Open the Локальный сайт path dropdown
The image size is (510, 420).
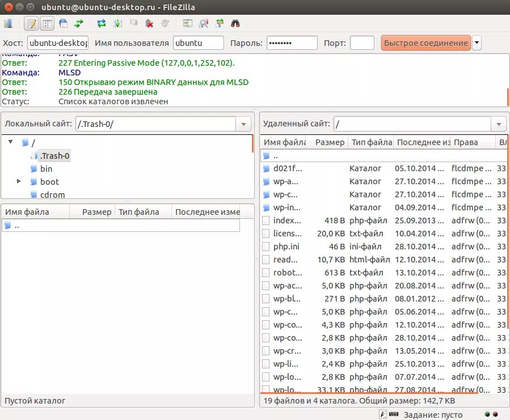(243, 124)
